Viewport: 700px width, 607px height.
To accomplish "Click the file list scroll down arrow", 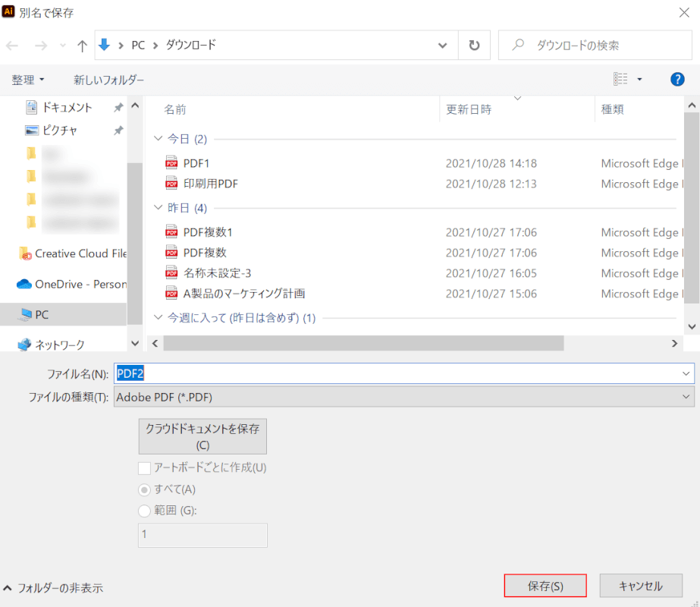I will pyautogui.click(x=692, y=326).
